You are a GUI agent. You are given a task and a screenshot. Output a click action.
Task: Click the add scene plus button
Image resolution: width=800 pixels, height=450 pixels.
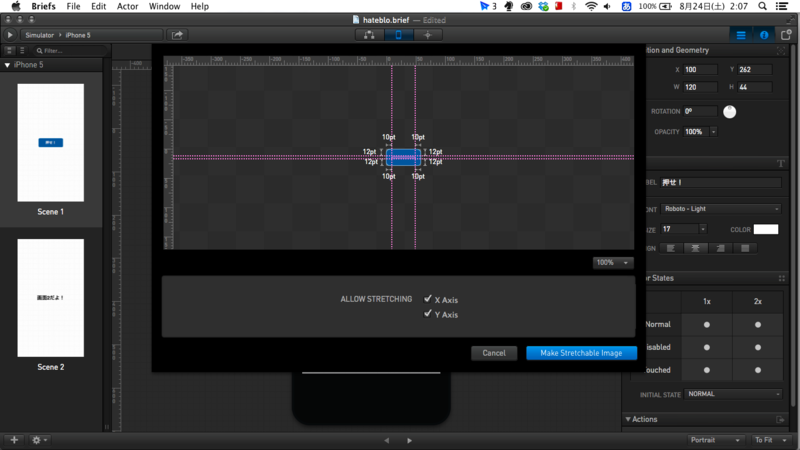(14, 440)
